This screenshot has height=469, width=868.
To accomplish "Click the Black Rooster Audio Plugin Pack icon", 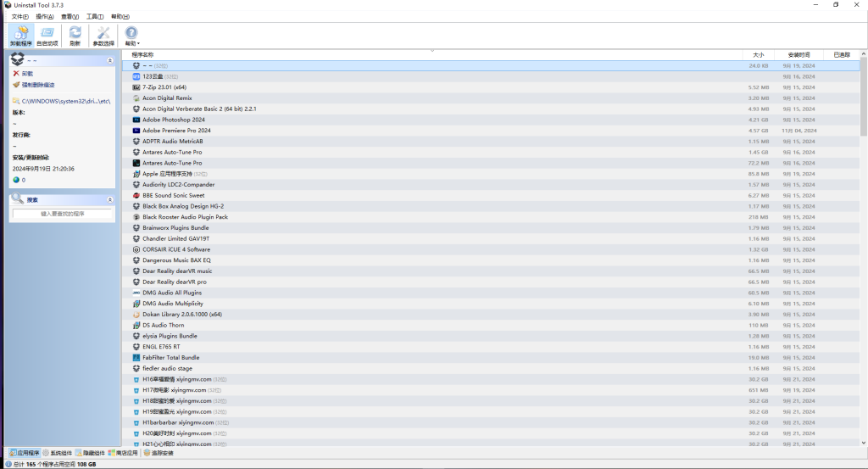I will pyautogui.click(x=136, y=217).
